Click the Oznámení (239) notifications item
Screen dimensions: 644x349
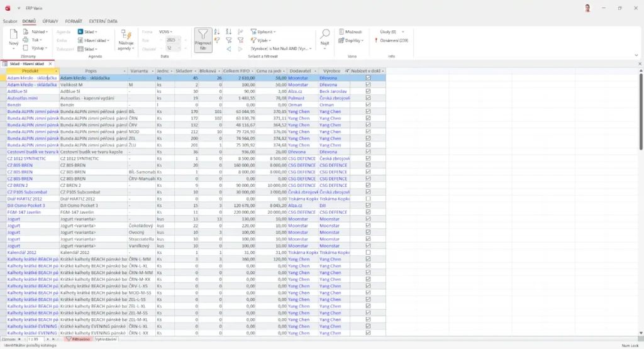(393, 40)
